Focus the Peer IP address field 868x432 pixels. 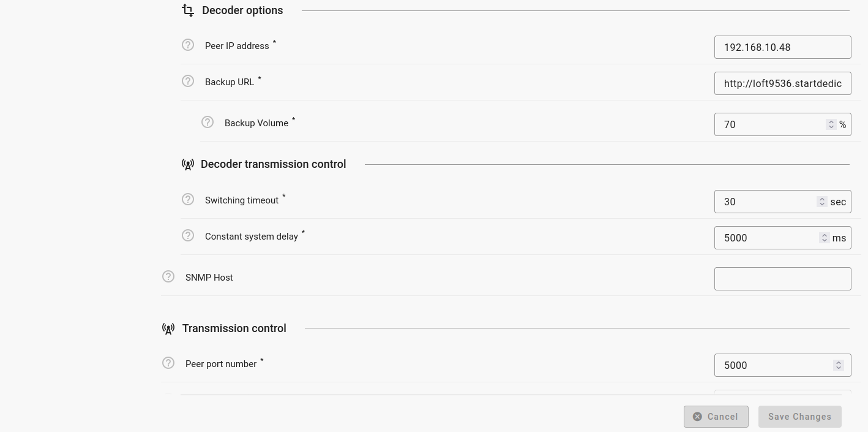pos(782,47)
